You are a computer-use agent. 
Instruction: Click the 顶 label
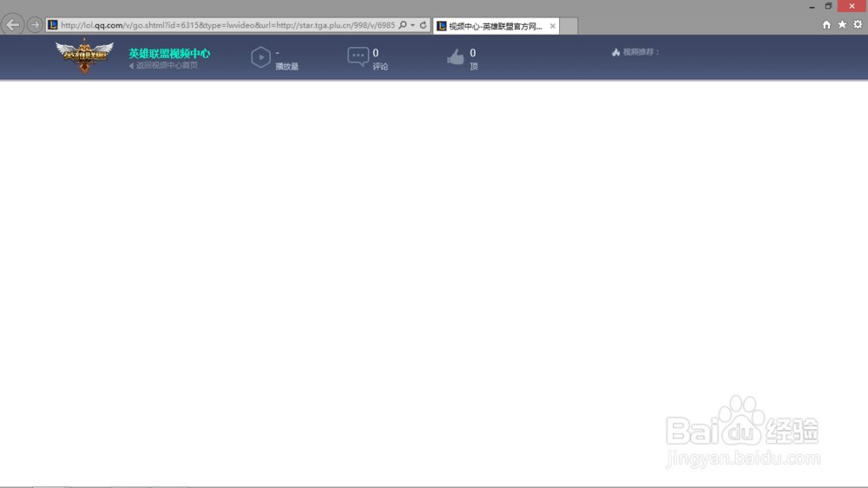(474, 67)
